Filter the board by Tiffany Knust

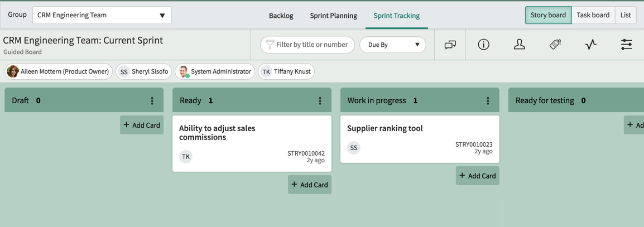click(x=286, y=71)
